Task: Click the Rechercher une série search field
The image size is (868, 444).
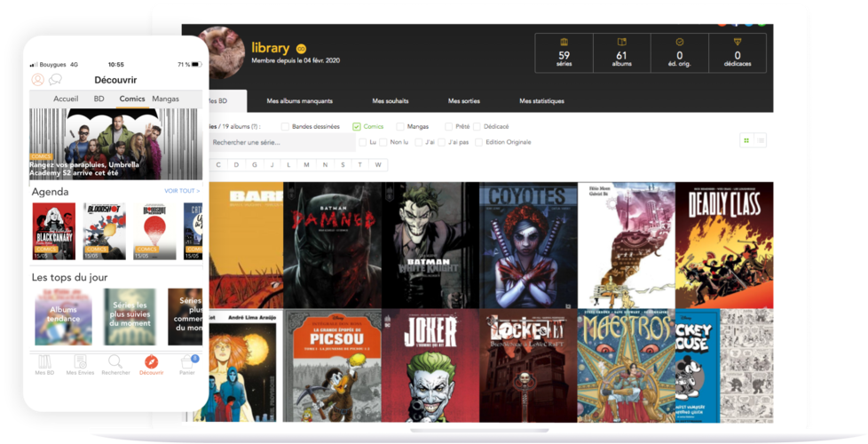Action: pyautogui.click(x=281, y=142)
